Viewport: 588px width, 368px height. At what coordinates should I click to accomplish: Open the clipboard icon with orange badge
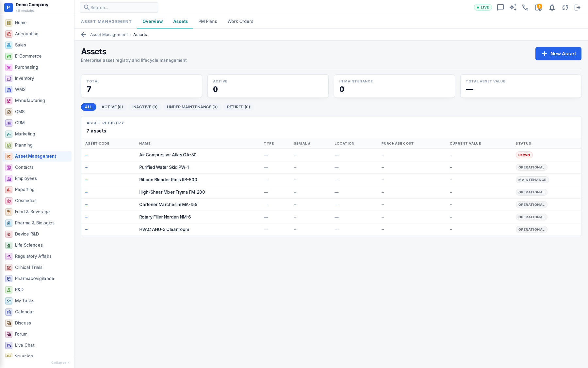tap(538, 8)
